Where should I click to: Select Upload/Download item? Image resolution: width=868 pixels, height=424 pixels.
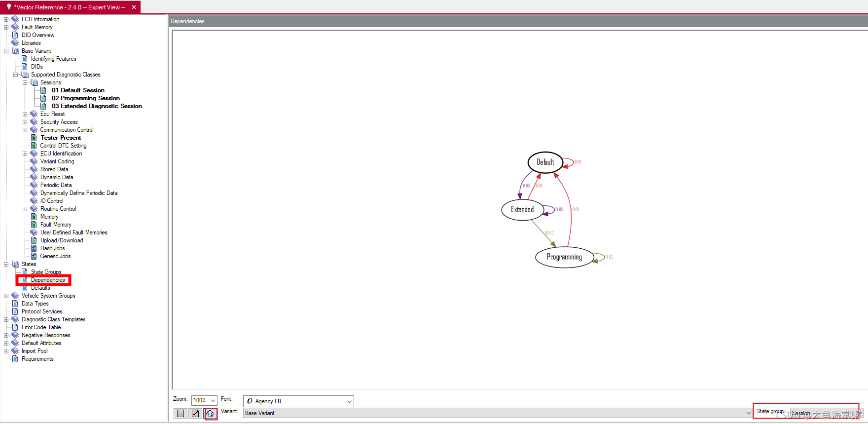click(62, 240)
